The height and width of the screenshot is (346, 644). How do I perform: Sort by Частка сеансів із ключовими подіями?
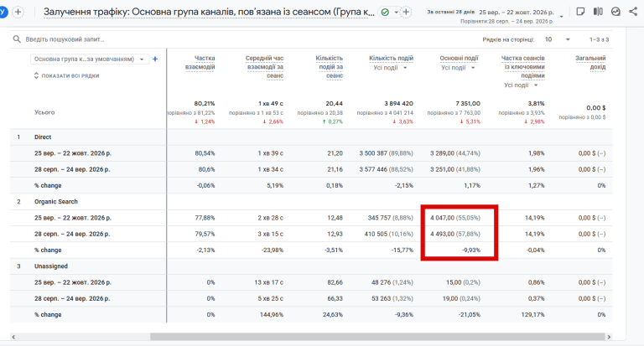pos(523,67)
